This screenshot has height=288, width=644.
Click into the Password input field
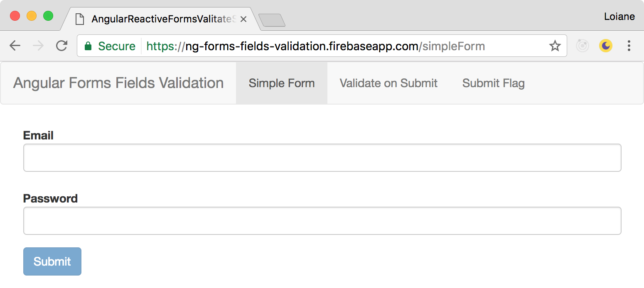322,221
